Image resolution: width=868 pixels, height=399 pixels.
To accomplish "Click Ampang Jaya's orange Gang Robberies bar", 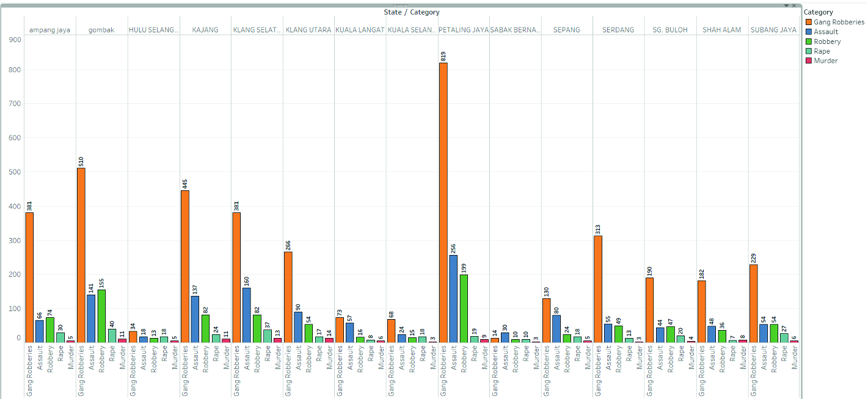I will tap(29, 278).
